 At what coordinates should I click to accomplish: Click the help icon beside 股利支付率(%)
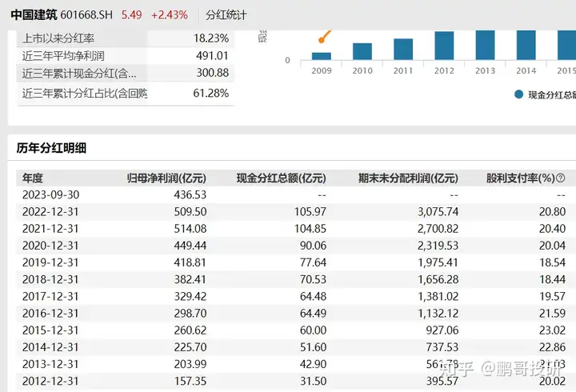tap(561, 178)
